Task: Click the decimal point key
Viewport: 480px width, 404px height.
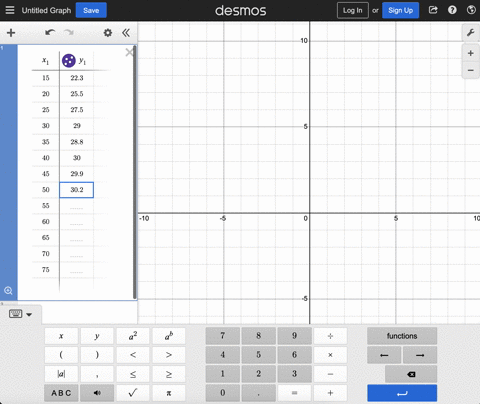Action: click(258, 393)
